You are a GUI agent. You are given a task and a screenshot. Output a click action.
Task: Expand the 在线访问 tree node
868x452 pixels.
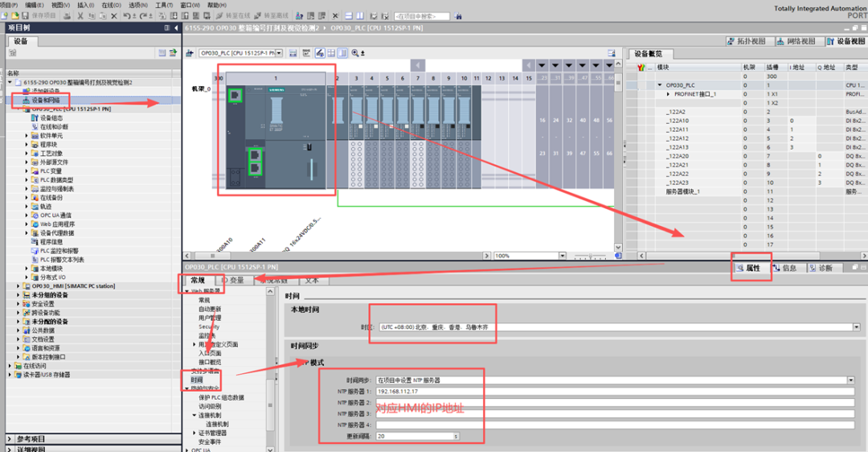(x=10, y=366)
